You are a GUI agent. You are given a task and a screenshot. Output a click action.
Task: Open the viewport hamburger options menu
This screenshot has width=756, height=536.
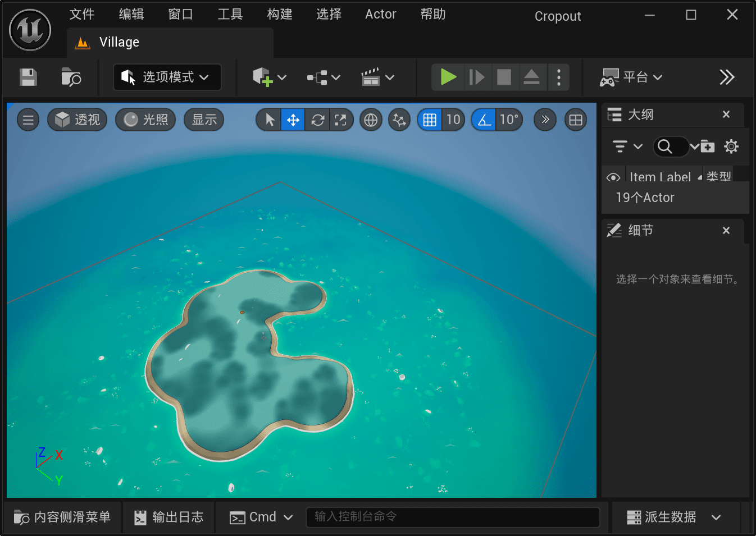(x=28, y=120)
